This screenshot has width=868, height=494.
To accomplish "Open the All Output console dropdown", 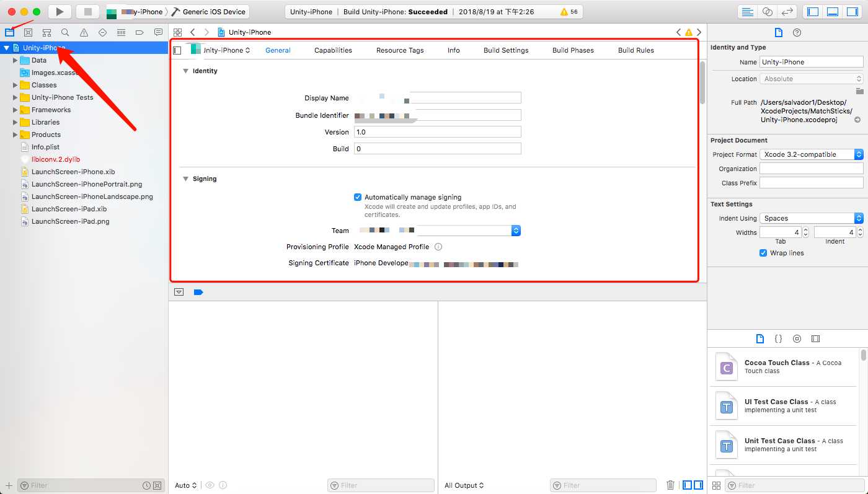I will pyautogui.click(x=464, y=485).
